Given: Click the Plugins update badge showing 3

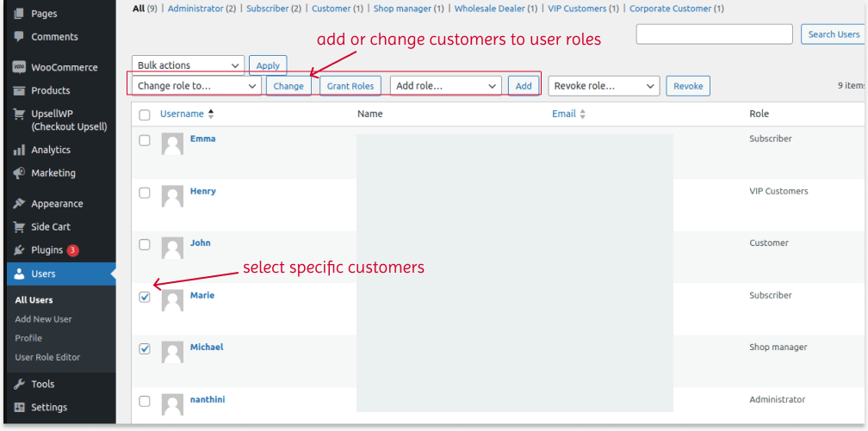Looking at the screenshot, I should tap(72, 250).
